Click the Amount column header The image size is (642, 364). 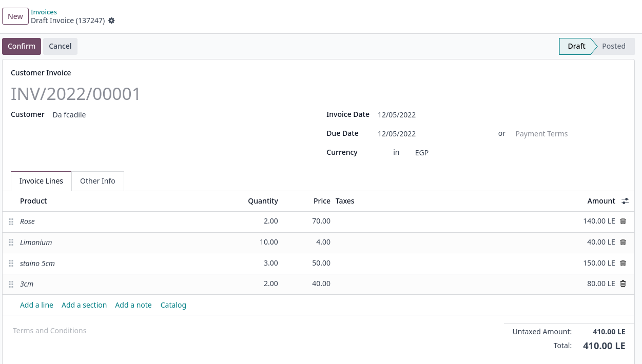(x=601, y=201)
